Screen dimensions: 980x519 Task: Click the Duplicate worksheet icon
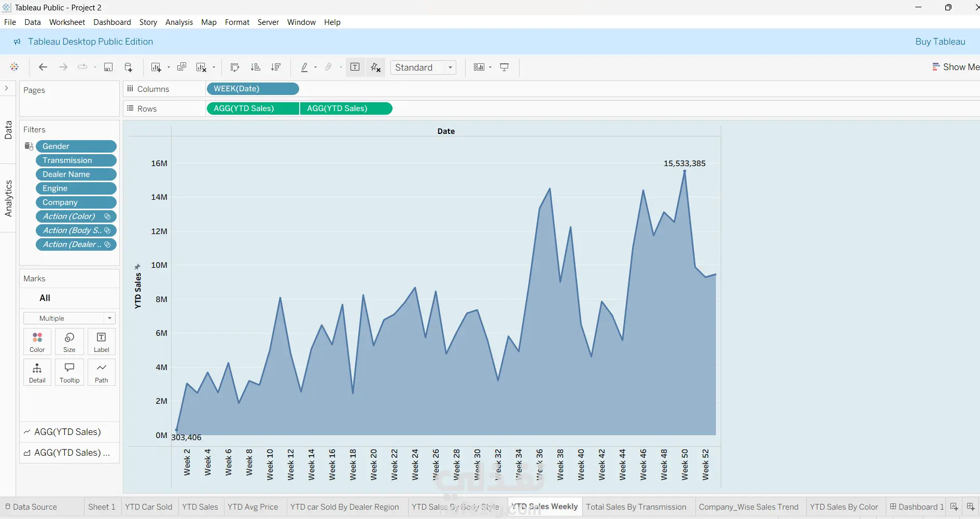click(x=181, y=67)
